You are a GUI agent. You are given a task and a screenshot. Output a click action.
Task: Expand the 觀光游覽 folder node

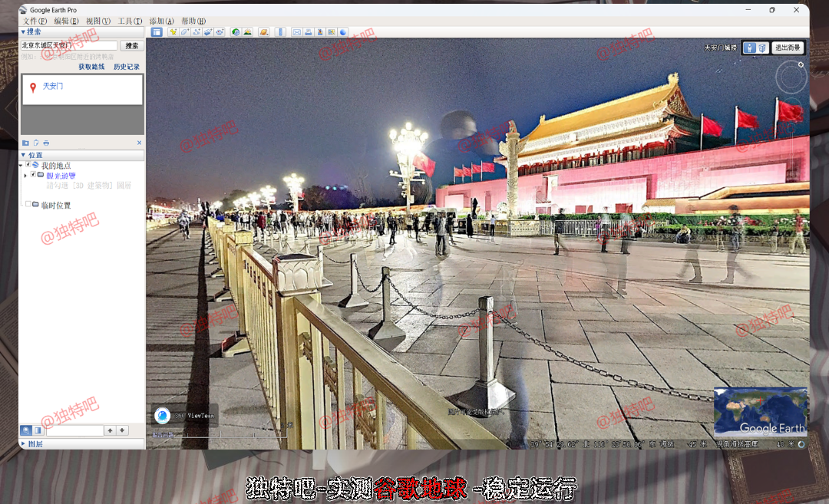coord(25,176)
